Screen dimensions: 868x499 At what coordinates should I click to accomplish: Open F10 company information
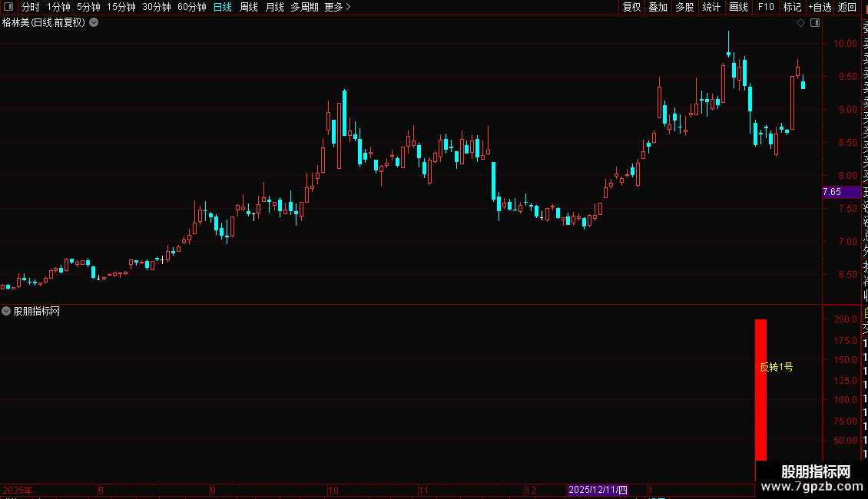tap(766, 7)
